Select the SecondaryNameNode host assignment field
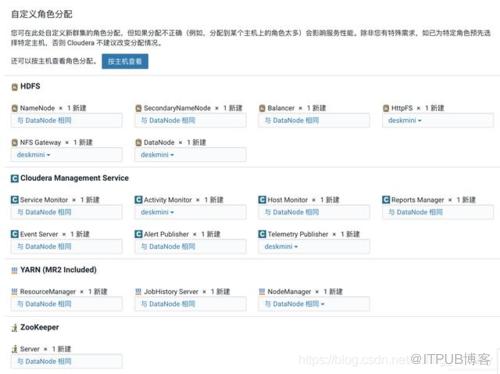Screen dimensions: 500x374 click(x=190, y=120)
